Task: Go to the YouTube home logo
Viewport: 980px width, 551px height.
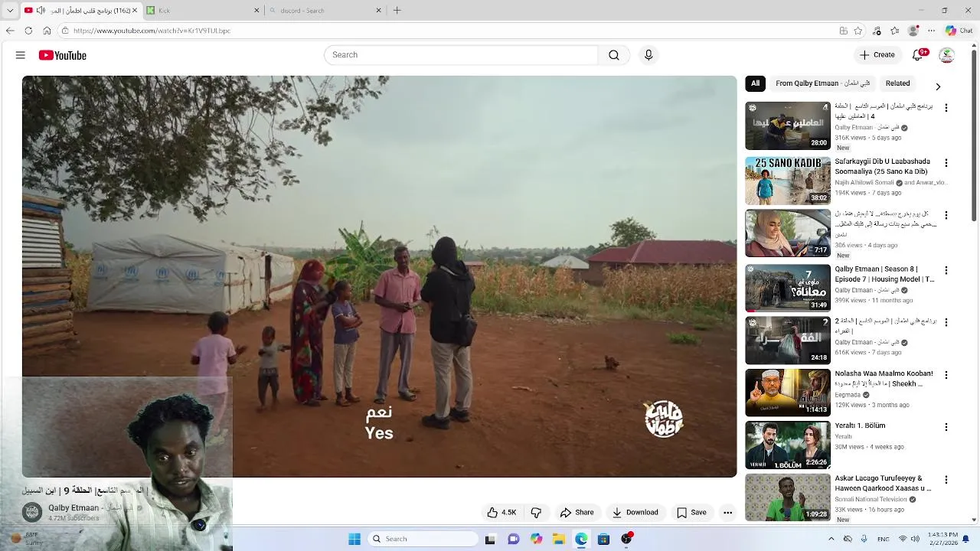Action: point(63,55)
